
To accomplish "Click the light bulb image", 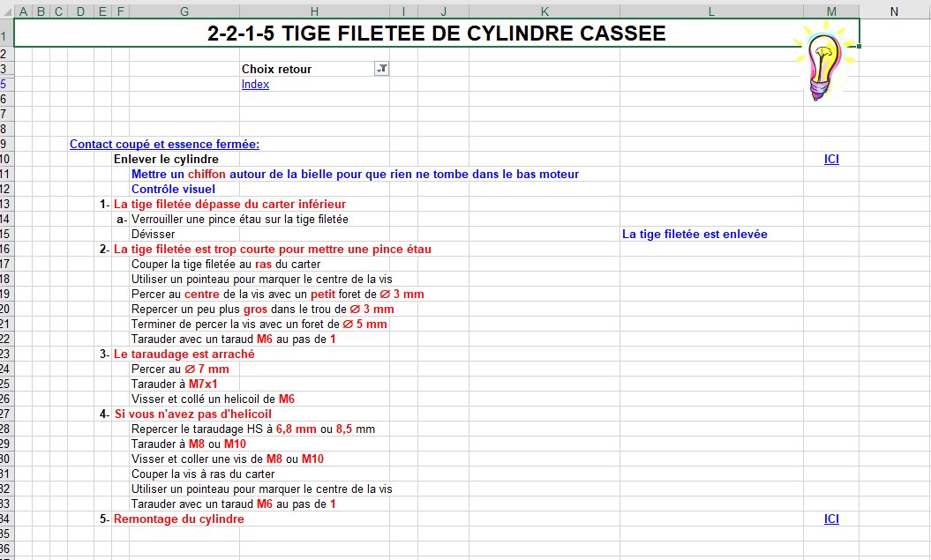I will coord(825,60).
